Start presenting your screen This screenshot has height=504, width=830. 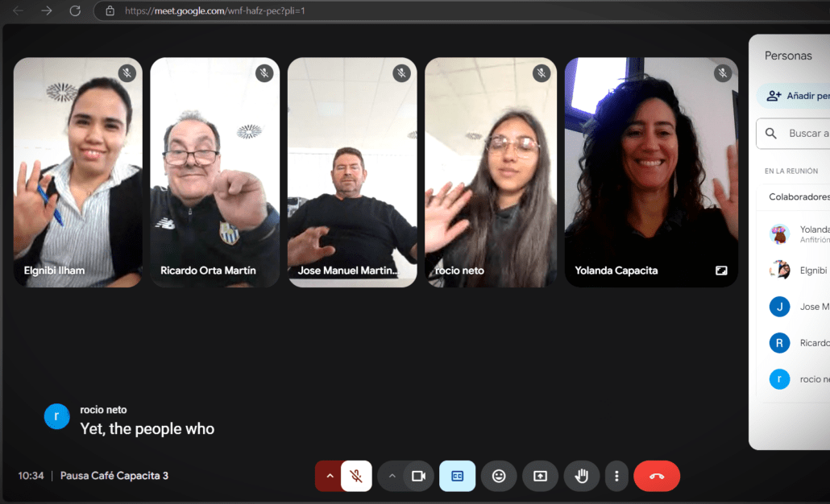540,476
